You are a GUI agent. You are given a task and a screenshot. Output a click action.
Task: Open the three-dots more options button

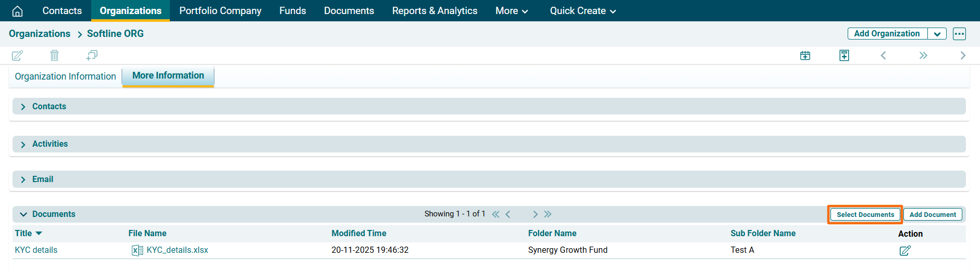tap(959, 34)
